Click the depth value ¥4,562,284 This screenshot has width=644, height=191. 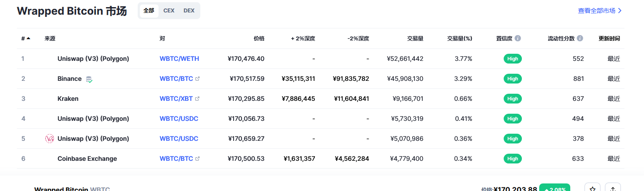(x=353, y=159)
